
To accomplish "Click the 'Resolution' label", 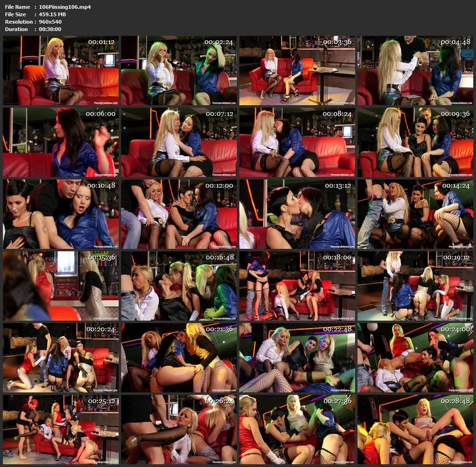I will click(x=19, y=22).
